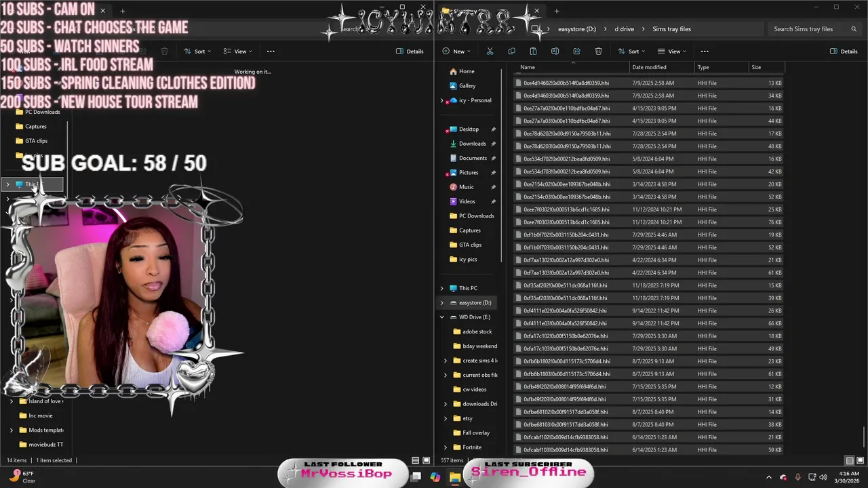Viewport: 868px width, 488px height.
Task: Open the volume tray control
Action: [823, 477]
